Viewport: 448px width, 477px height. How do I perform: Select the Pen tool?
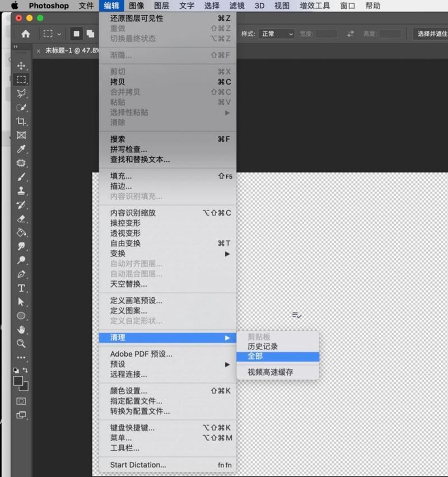pos(21,274)
